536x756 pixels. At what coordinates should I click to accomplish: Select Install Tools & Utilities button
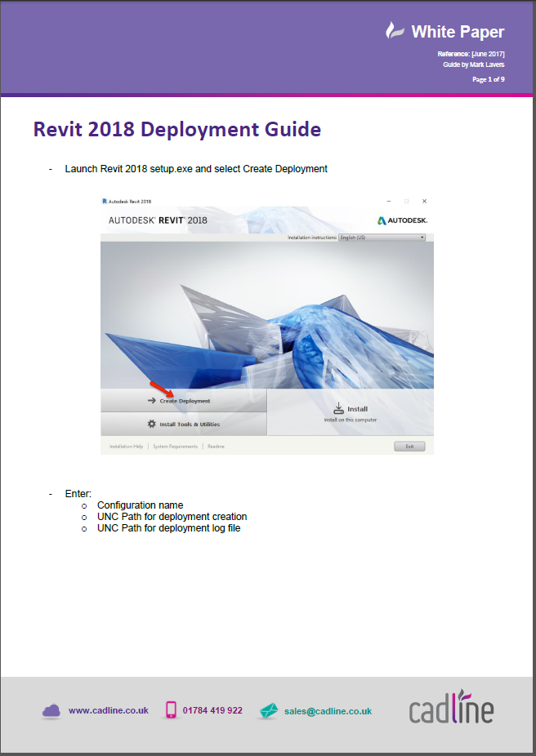click(183, 425)
